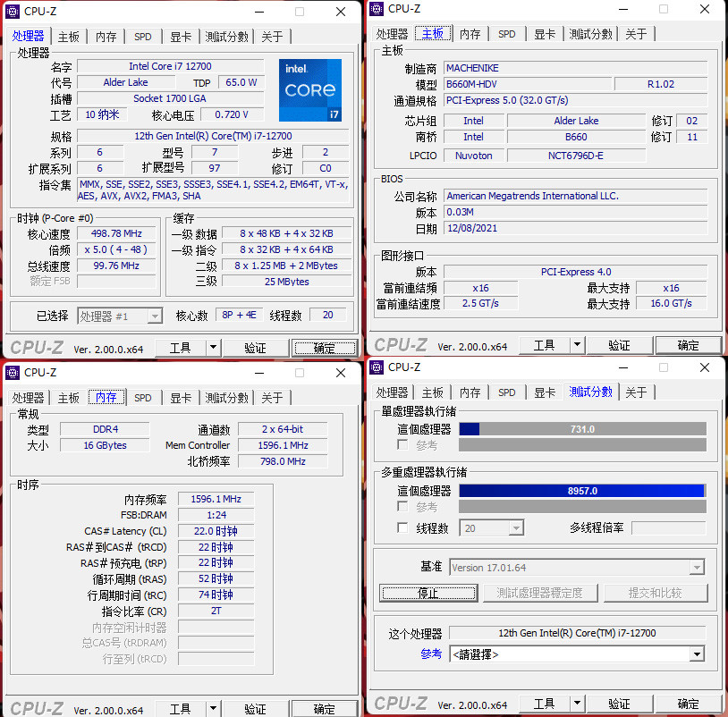728x717 pixels.
Task: Open the 工具 dropdown arrow in processor window
Action: [x=213, y=347]
